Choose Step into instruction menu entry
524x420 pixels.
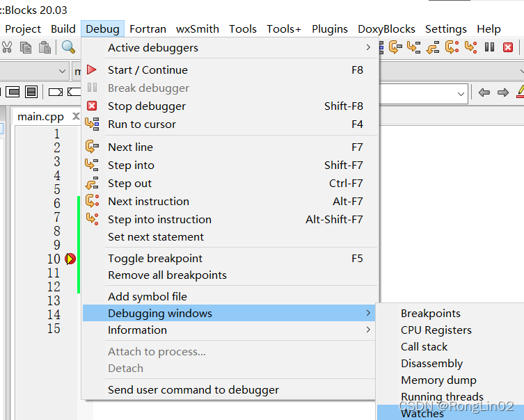tap(230, 219)
